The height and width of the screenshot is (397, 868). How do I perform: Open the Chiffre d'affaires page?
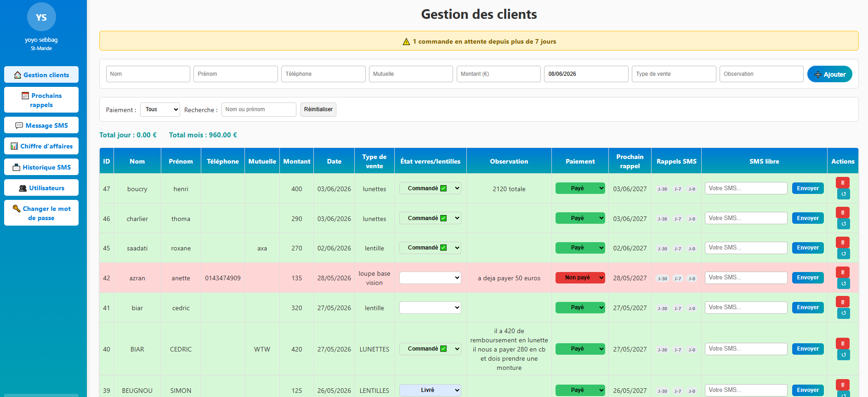(x=41, y=146)
